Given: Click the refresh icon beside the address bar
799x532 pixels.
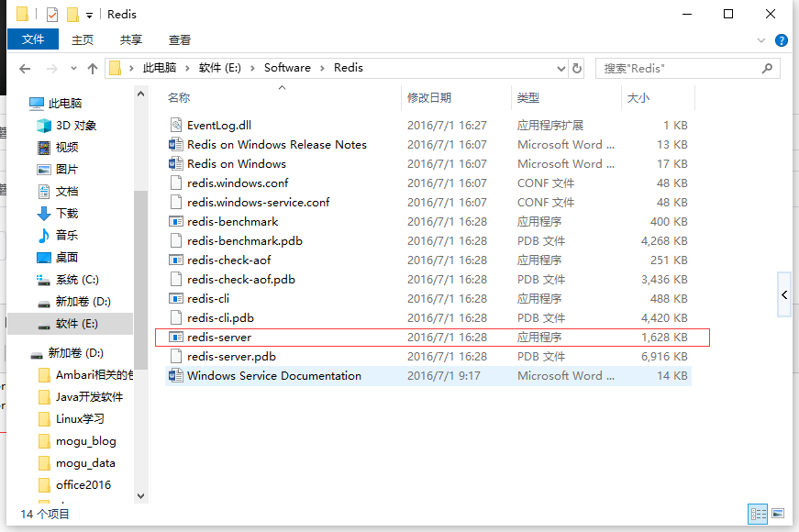Looking at the screenshot, I should 577,68.
